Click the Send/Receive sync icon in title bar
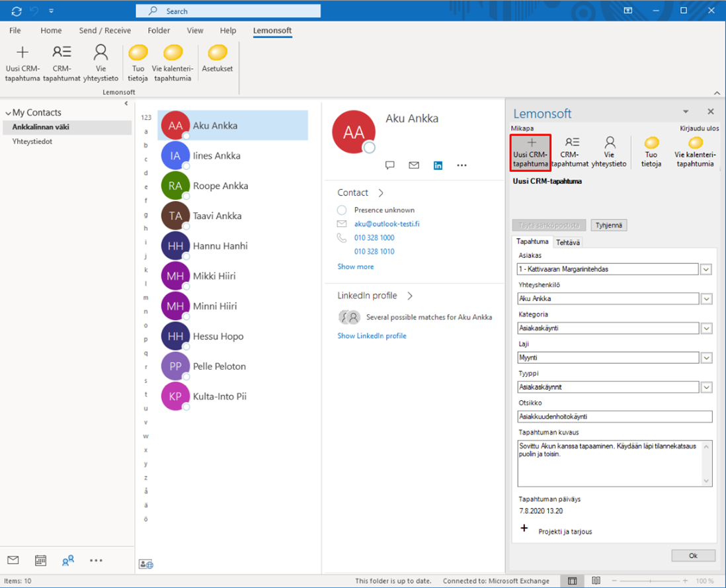The image size is (726, 588). [17, 11]
